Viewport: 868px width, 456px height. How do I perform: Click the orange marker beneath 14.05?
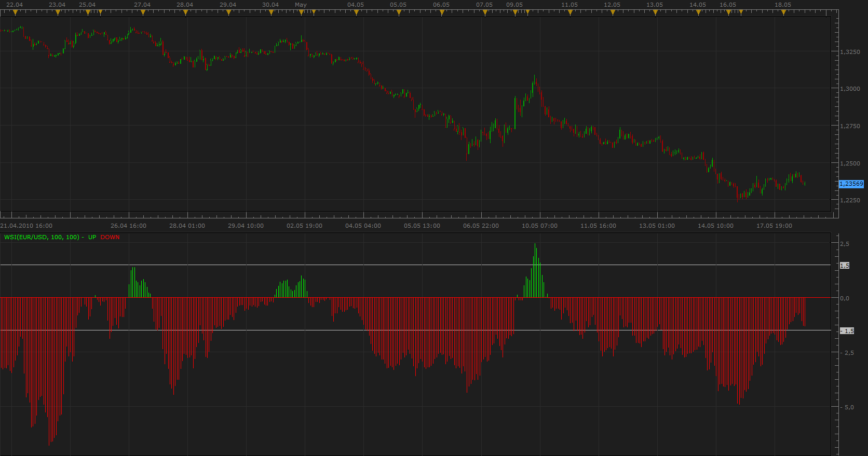click(698, 12)
